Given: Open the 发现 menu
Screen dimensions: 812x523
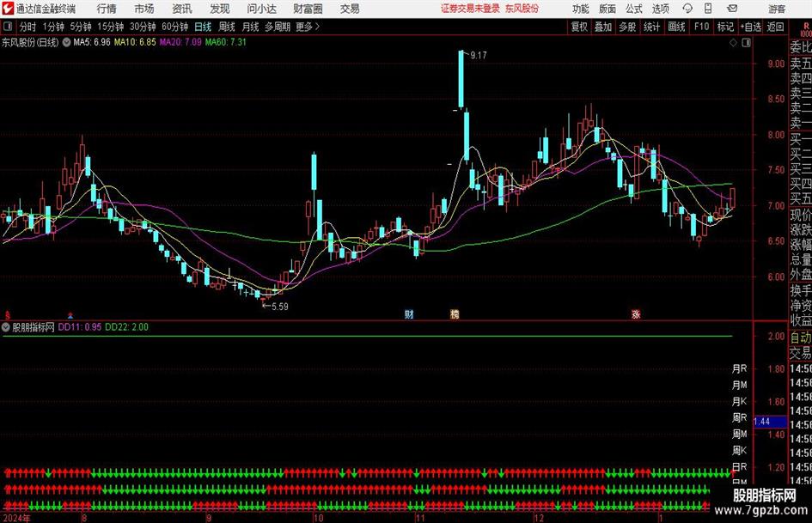Looking at the screenshot, I should click(220, 9).
